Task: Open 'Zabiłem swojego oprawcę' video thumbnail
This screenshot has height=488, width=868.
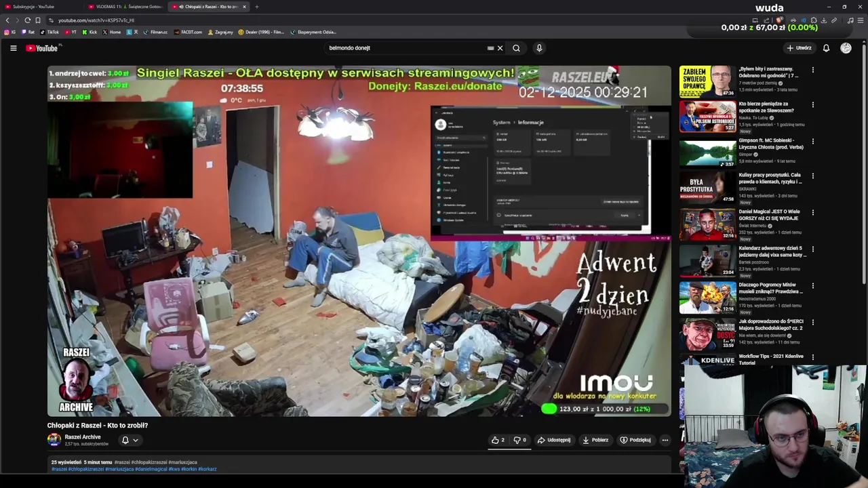Action: [707, 81]
